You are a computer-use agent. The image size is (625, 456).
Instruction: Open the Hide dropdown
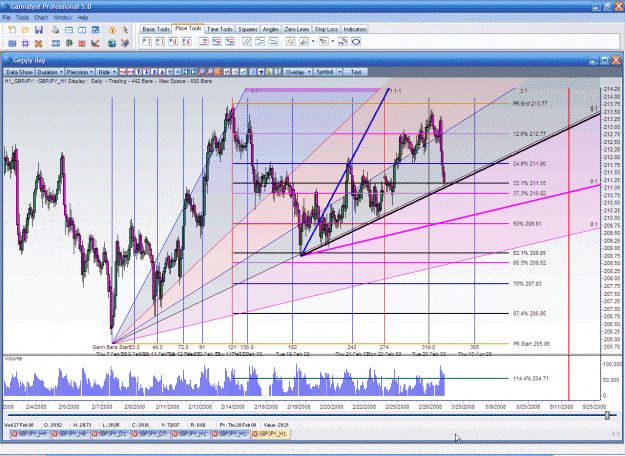(106, 72)
